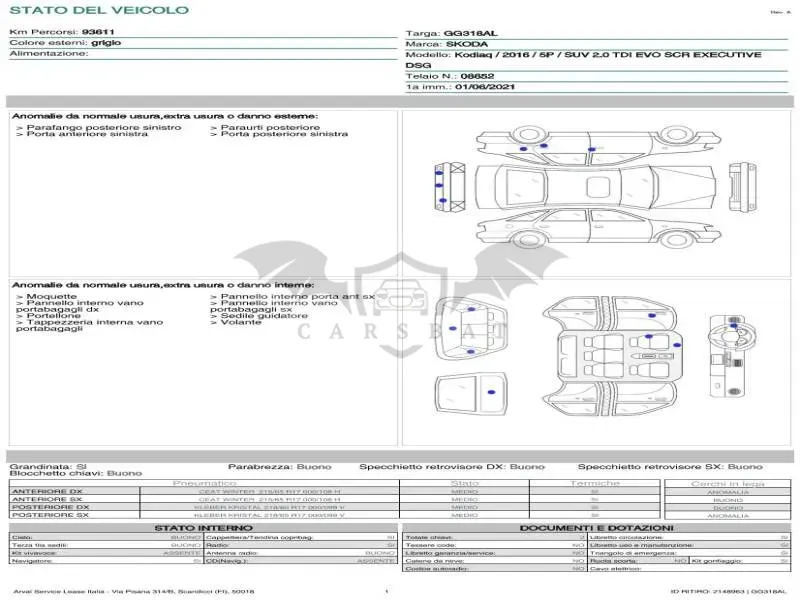Image resolution: width=800 pixels, height=600 pixels.
Task: Click the Kit vivavoce row label
Action: pos(34,553)
